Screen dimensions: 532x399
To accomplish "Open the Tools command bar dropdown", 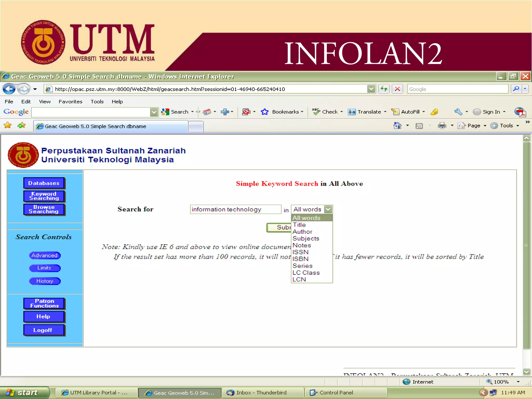I will coord(518,126).
